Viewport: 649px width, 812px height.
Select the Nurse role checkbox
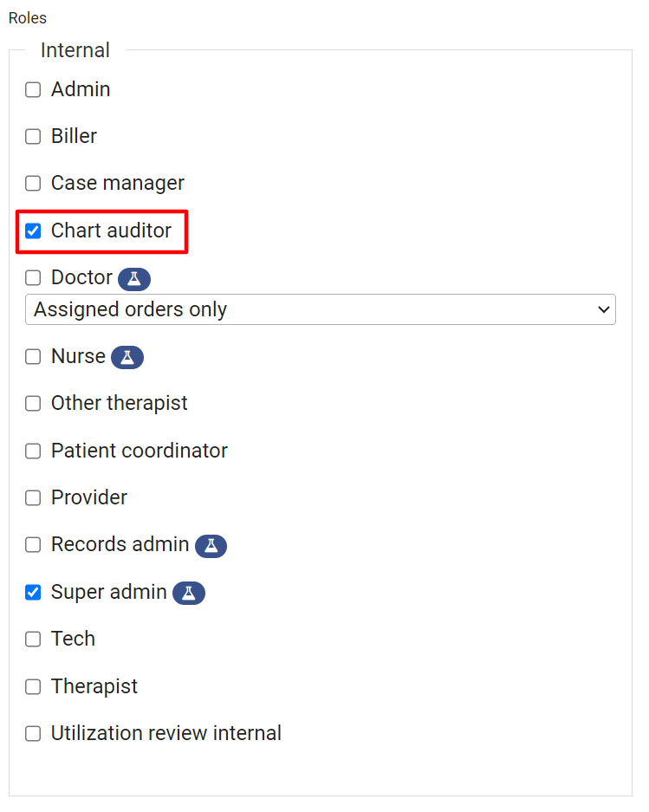(x=33, y=356)
